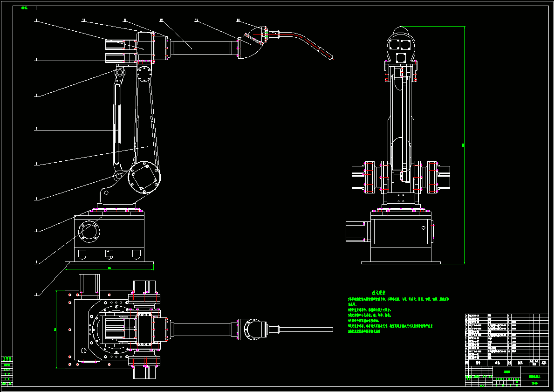Click the straight torch rod in the top view
The height and width of the screenshot is (392, 554).
tap(306, 330)
